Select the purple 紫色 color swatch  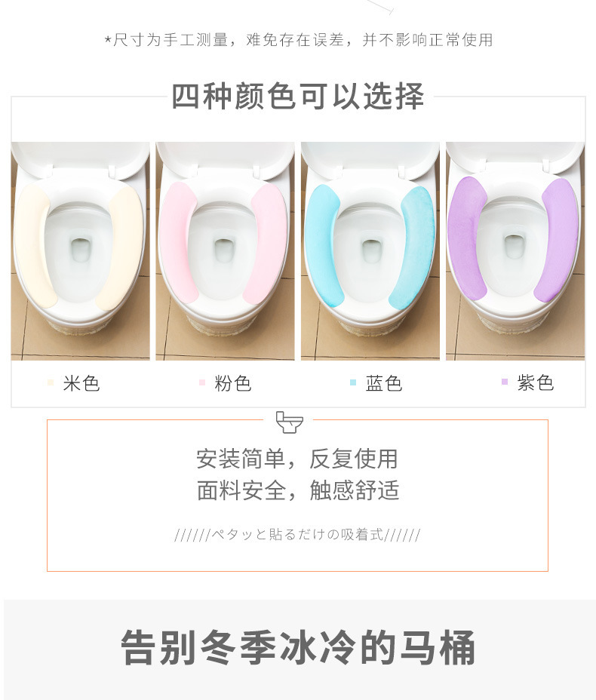[505, 382]
